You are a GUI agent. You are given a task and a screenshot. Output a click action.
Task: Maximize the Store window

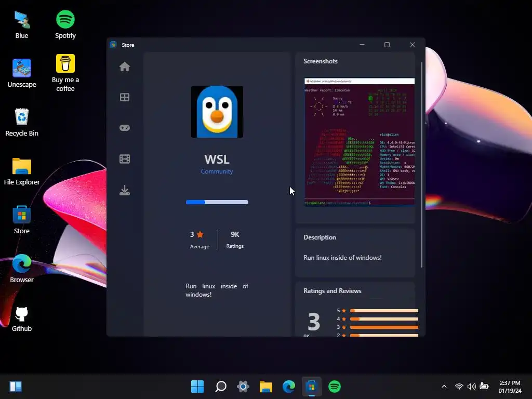click(387, 45)
